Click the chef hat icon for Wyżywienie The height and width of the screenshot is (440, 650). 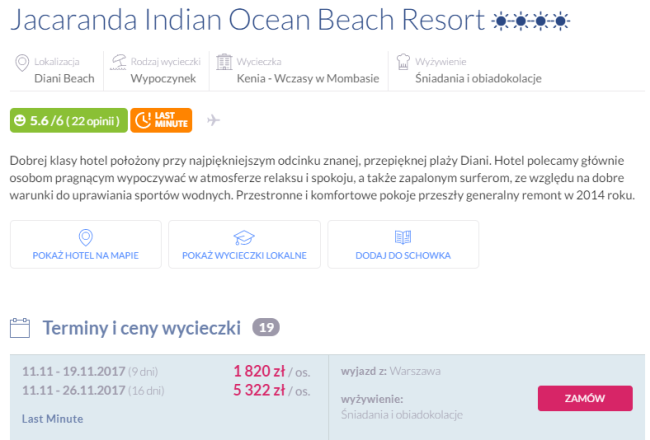403,62
